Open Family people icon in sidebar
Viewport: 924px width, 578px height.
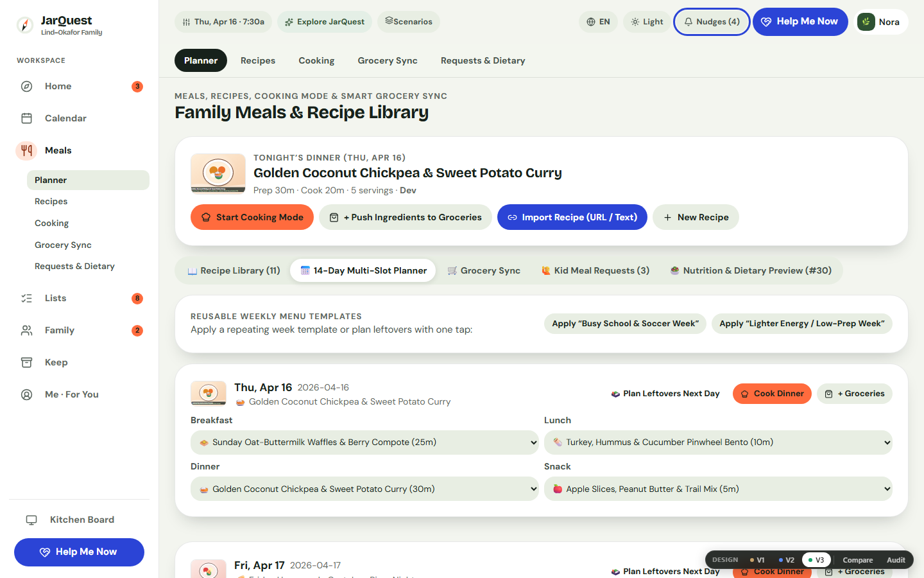tap(26, 330)
